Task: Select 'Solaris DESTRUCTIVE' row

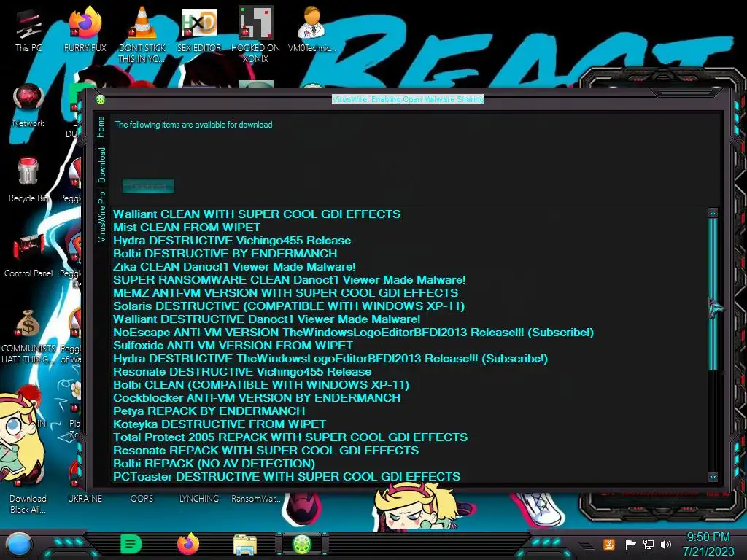Action: click(x=289, y=306)
